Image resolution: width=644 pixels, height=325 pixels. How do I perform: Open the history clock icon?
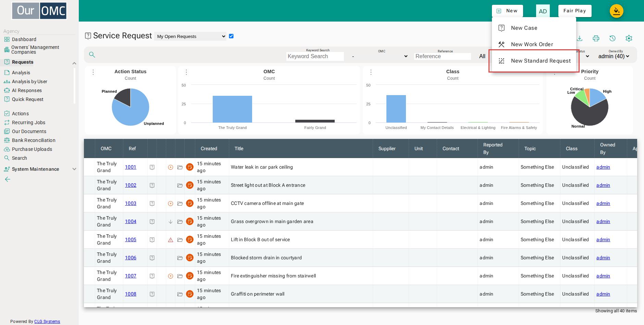tap(612, 38)
